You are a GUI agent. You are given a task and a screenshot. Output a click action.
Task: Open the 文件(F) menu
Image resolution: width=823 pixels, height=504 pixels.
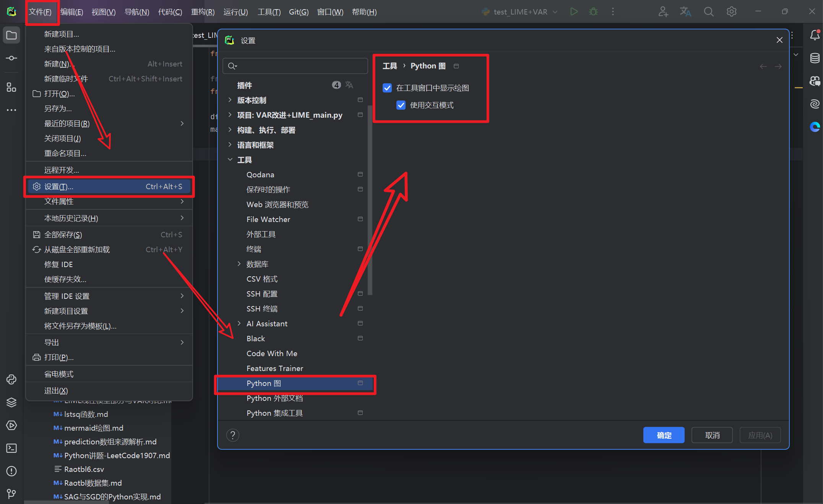click(x=41, y=12)
